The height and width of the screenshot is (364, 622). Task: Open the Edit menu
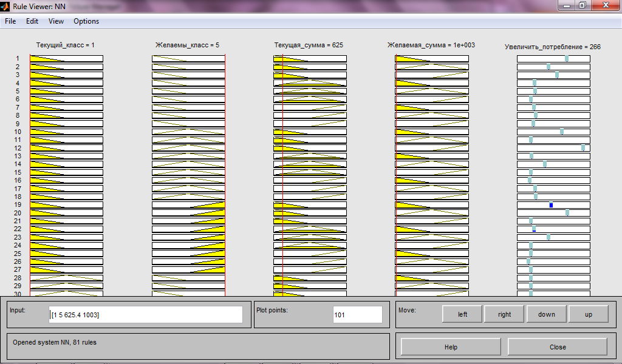[x=32, y=21]
